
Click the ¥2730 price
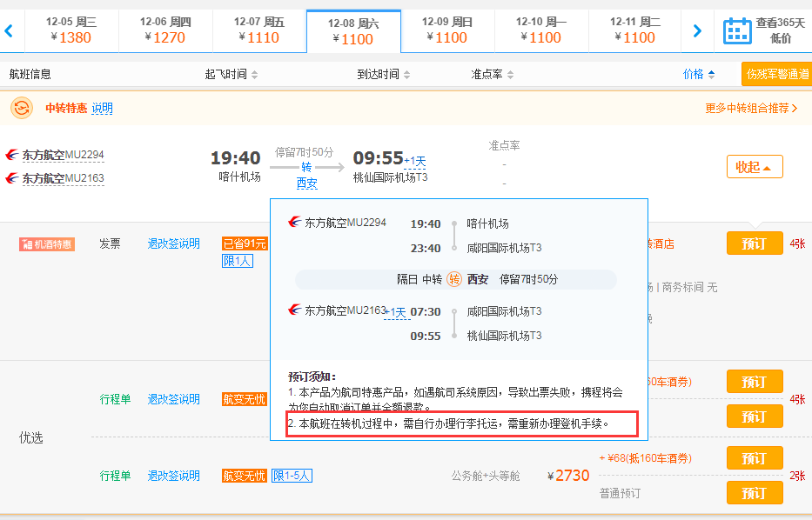(x=568, y=476)
